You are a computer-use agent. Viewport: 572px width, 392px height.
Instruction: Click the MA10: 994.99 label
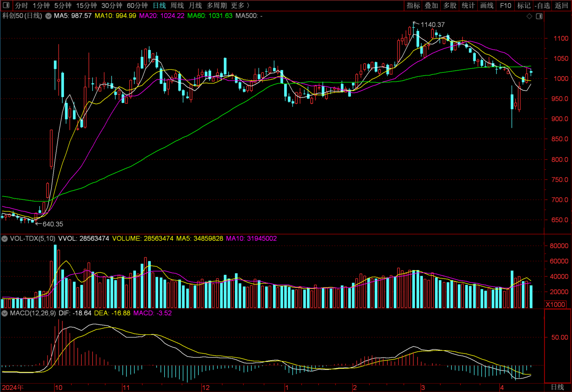point(115,16)
